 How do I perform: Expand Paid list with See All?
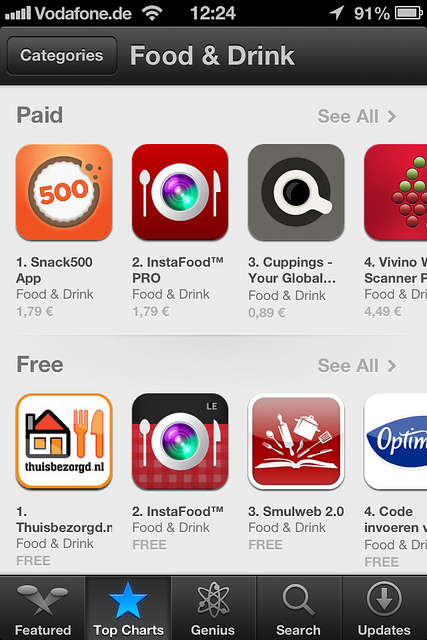pos(357,116)
